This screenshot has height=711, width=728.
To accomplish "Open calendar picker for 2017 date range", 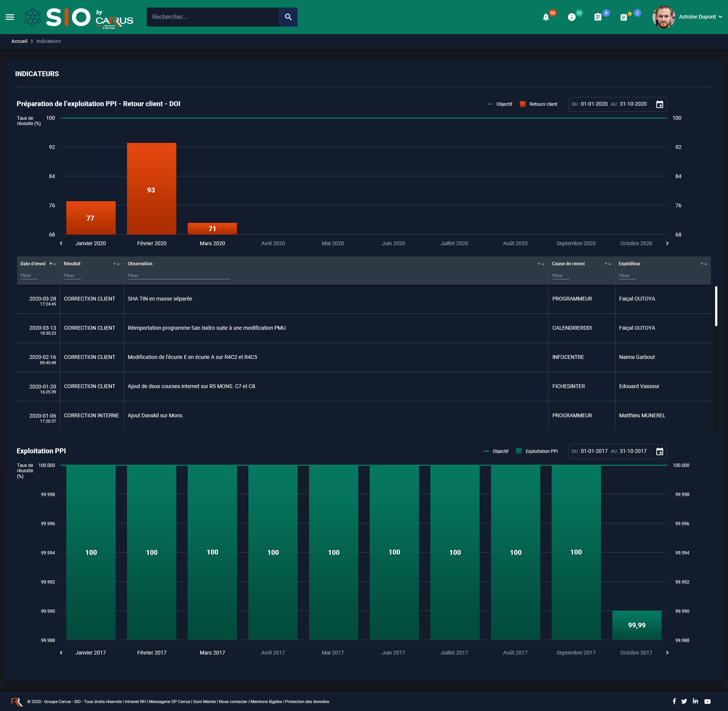I will tap(660, 452).
